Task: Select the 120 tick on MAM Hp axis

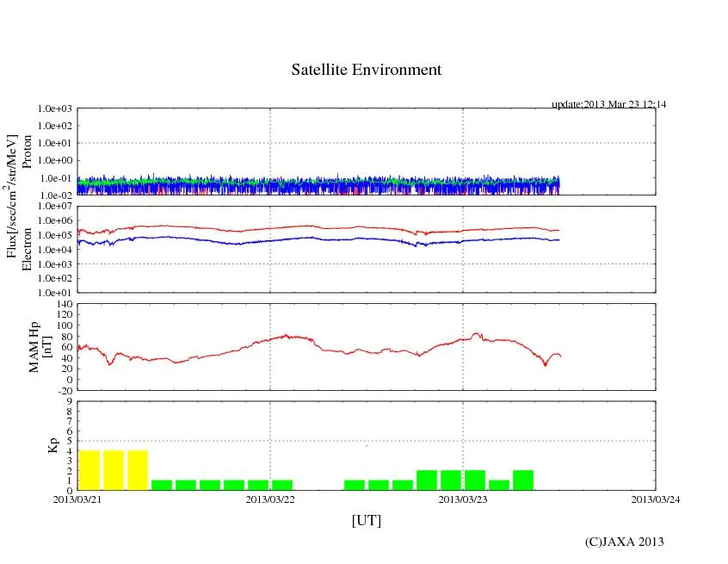Action: (x=65, y=314)
